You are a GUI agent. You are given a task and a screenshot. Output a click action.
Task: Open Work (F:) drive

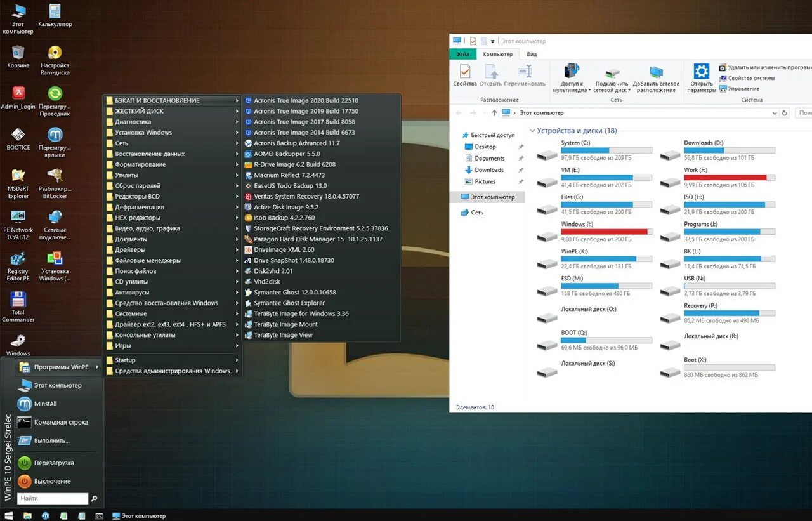[x=717, y=178]
